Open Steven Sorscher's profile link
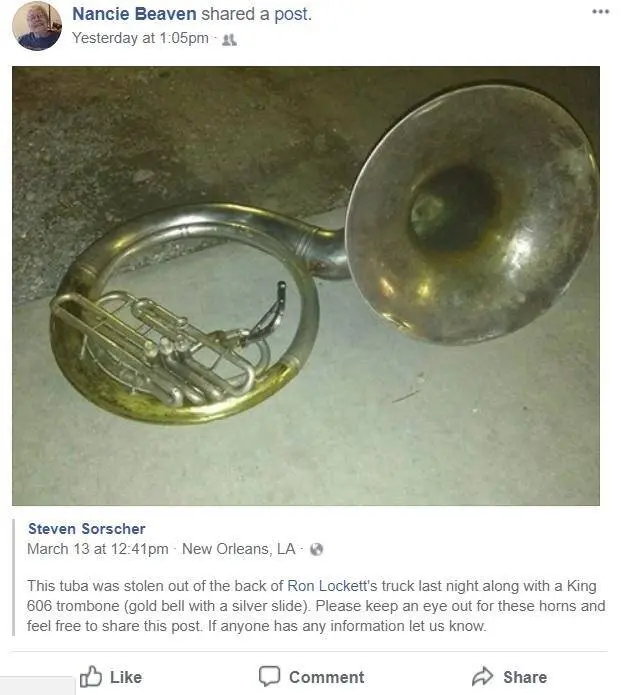The height and width of the screenshot is (695, 621). click(x=87, y=529)
